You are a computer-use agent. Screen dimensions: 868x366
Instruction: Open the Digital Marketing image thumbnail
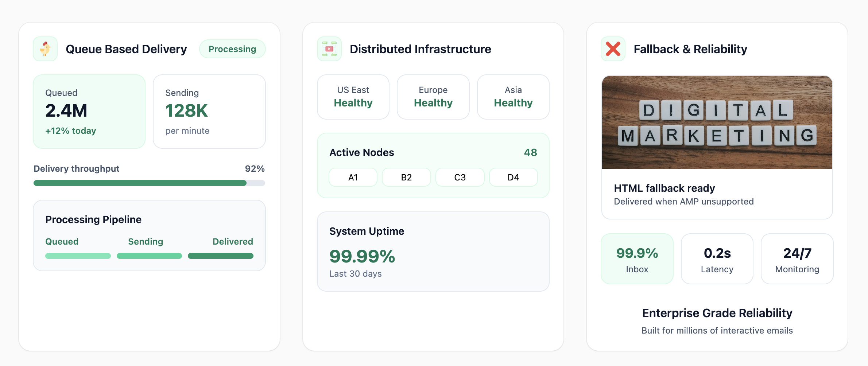(x=717, y=122)
